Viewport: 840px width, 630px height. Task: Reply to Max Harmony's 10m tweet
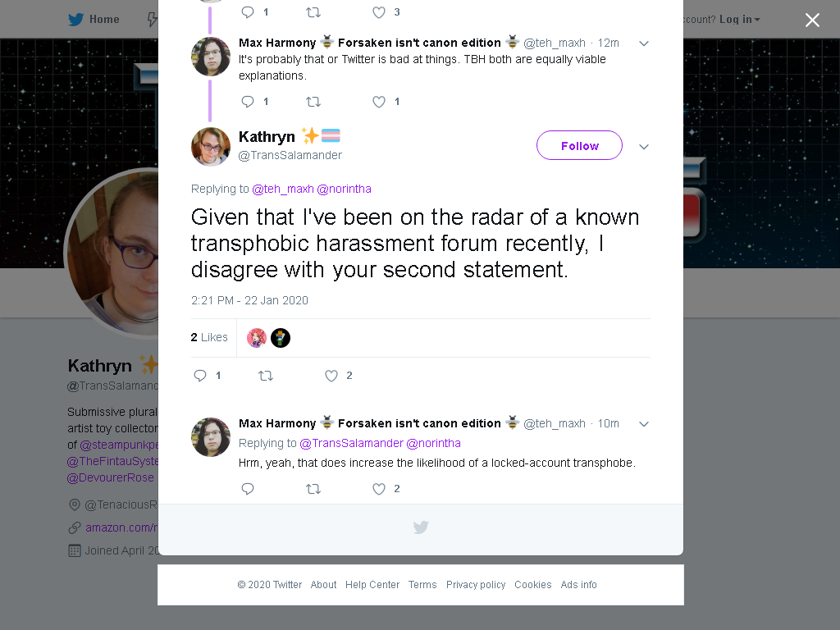tap(248, 489)
